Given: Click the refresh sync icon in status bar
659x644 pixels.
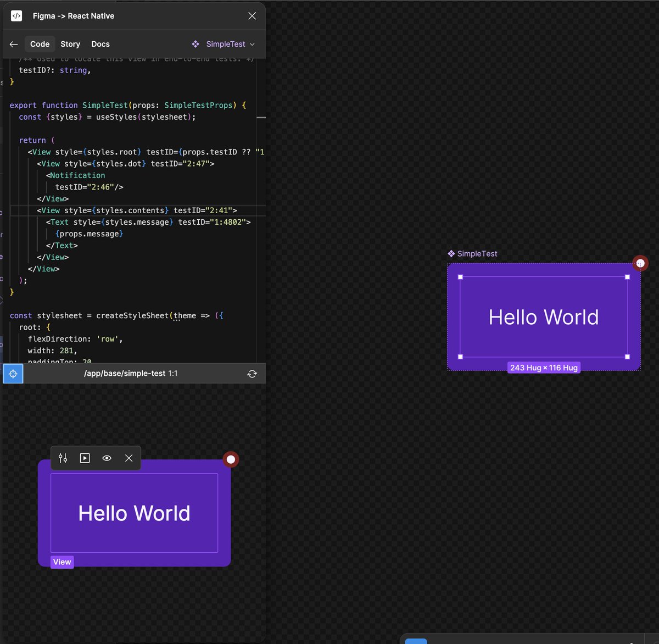Looking at the screenshot, I should pos(252,374).
